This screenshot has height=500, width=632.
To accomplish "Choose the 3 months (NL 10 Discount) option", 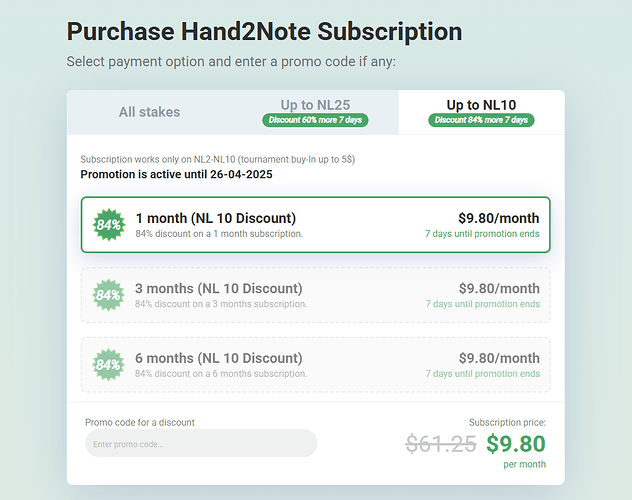I will coord(315,295).
